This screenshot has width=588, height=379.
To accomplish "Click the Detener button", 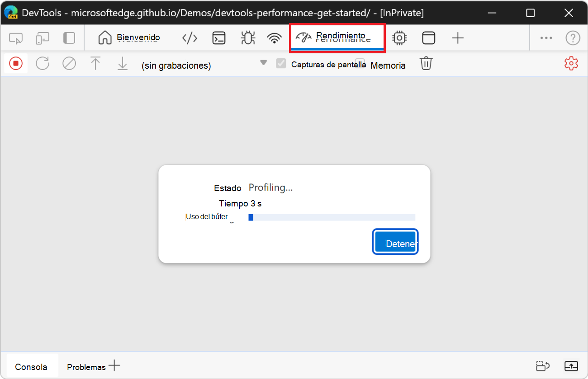I will (395, 242).
